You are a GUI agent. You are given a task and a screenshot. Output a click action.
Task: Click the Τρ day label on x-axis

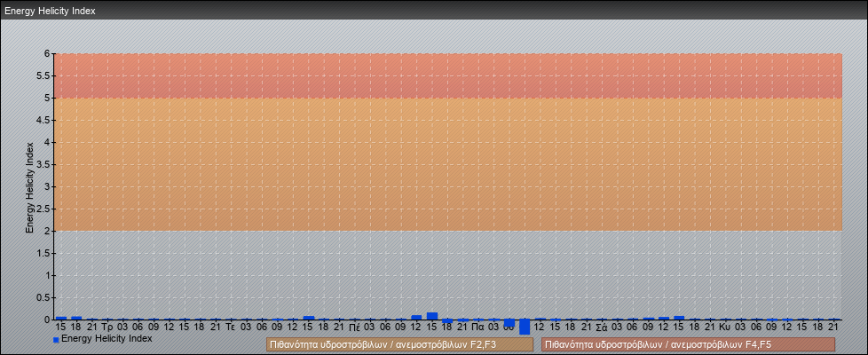click(x=107, y=327)
